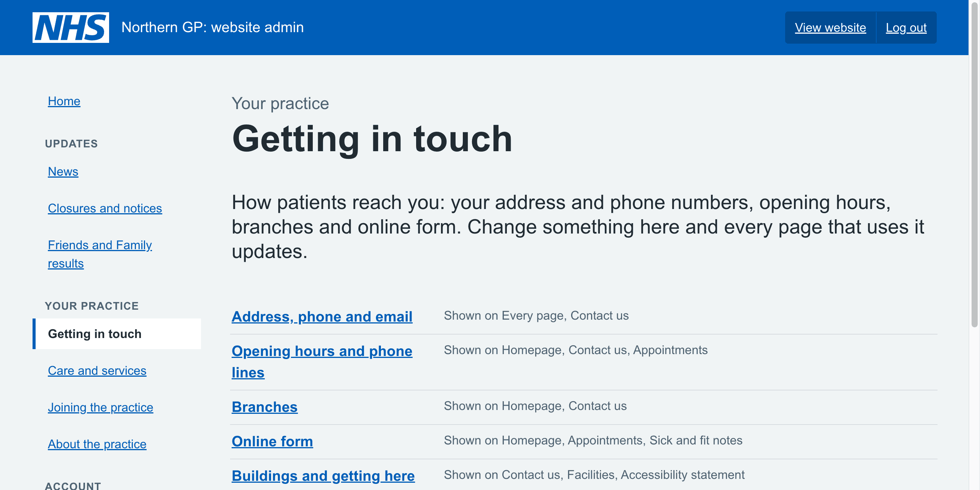980x490 pixels.
Task: Open the Online form settings
Action: click(x=272, y=441)
